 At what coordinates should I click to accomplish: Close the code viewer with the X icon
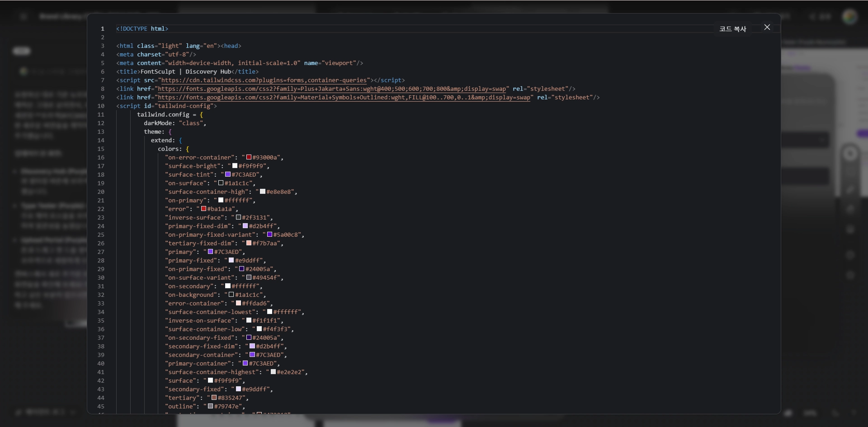coord(767,28)
